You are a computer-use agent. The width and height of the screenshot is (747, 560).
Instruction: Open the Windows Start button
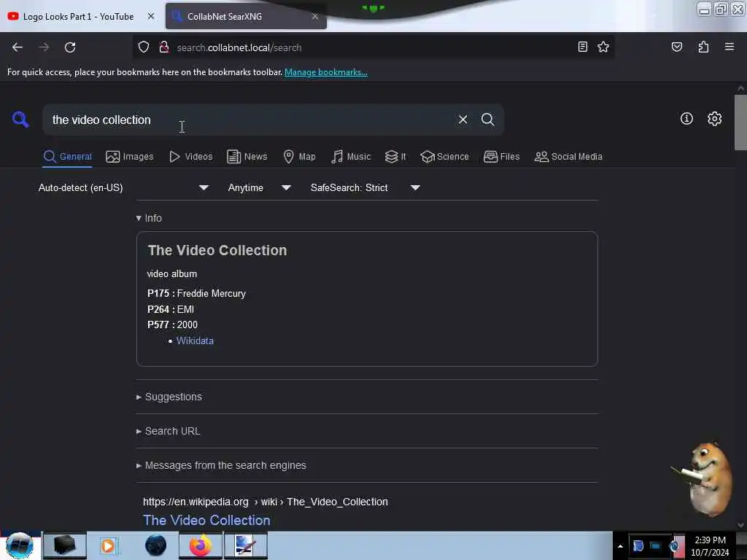point(20,545)
